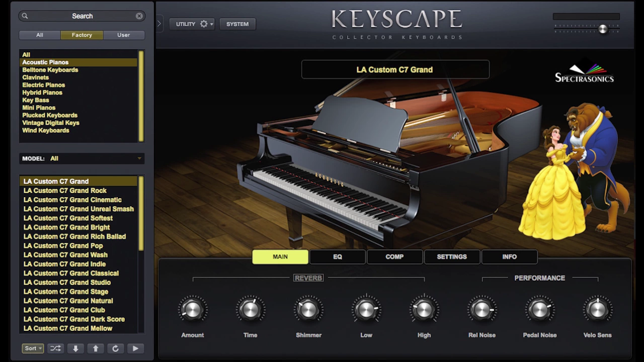Open the LA Custom C7 Grand patch selector
Image resolution: width=644 pixels, height=362 pixels.
[395, 70]
